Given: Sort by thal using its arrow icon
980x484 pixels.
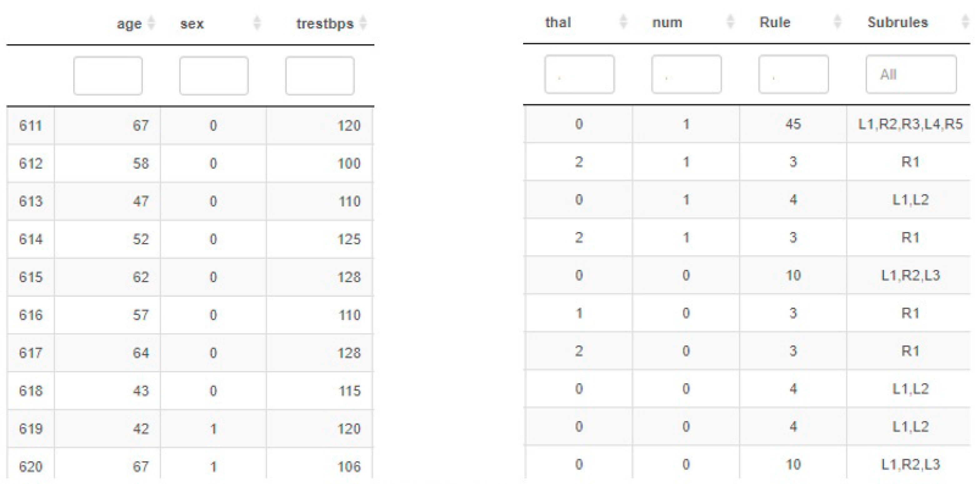Looking at the screenshot, I should click(x=623, y=22).
